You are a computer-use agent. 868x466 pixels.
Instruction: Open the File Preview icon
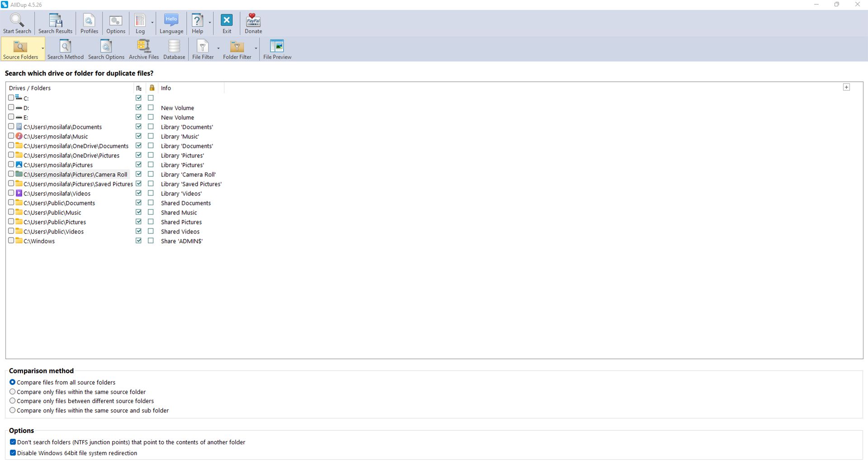coord(277,49)
